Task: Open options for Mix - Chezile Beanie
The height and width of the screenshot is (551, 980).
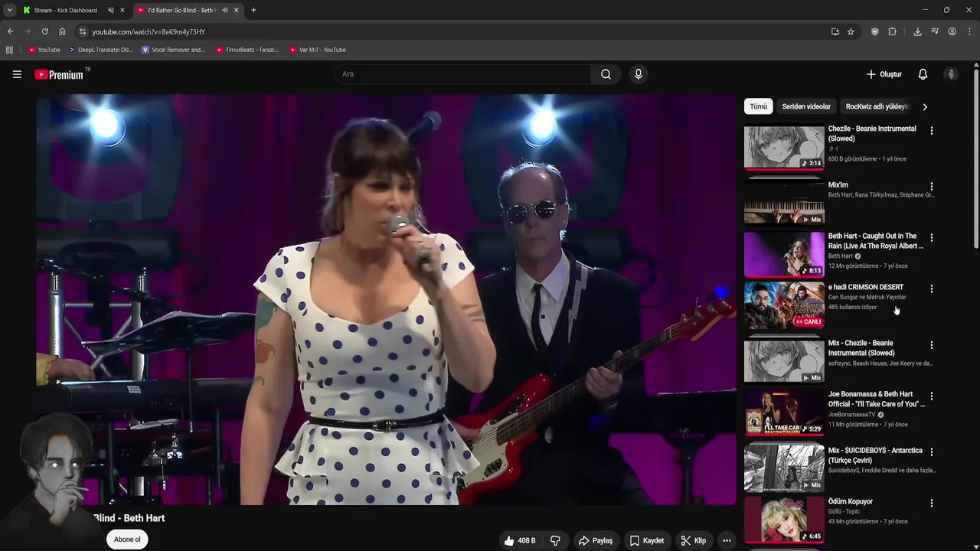Action: (x=932, y=345)
